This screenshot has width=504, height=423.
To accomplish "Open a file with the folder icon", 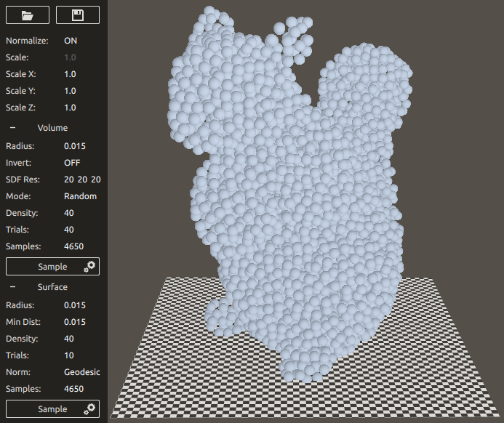I will [x=28, y=15].
